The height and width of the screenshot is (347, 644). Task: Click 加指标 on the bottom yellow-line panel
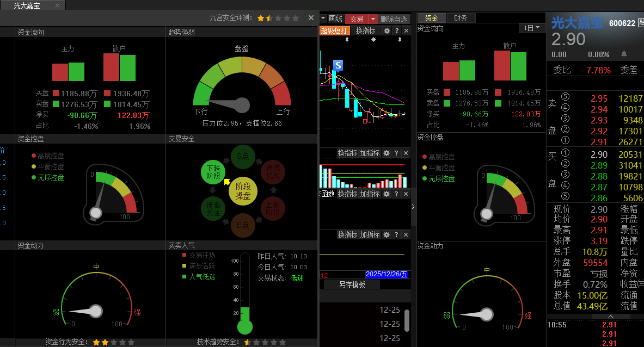pos(370,234)
